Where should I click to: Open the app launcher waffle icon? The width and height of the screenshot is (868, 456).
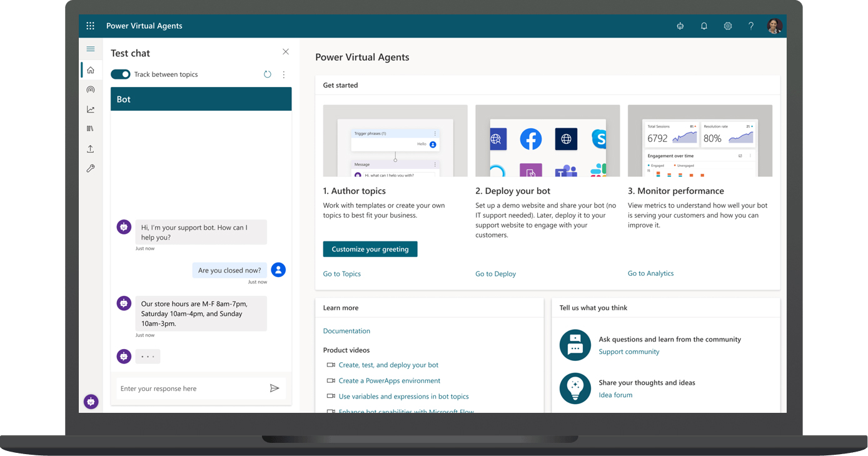click(x=91, y=26)
